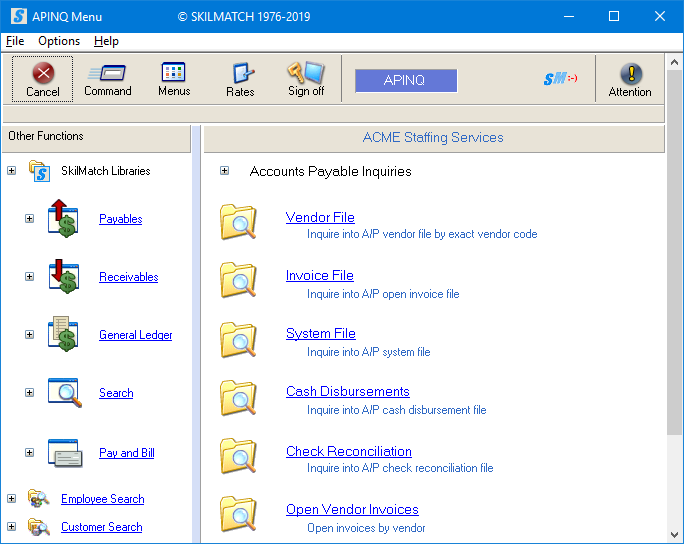This screenshot has height=544, width=684.
Task: Expand the Payables tree node
Action: click(29, 219)
